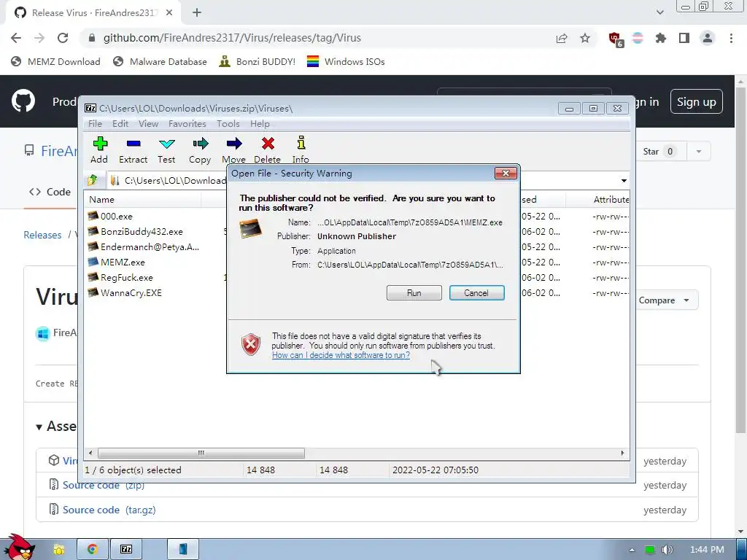Image resolution: width=747 pixels, height=560 pixels.
Task: Click the Move toolbar icon
Action: (x=234, y=150)
